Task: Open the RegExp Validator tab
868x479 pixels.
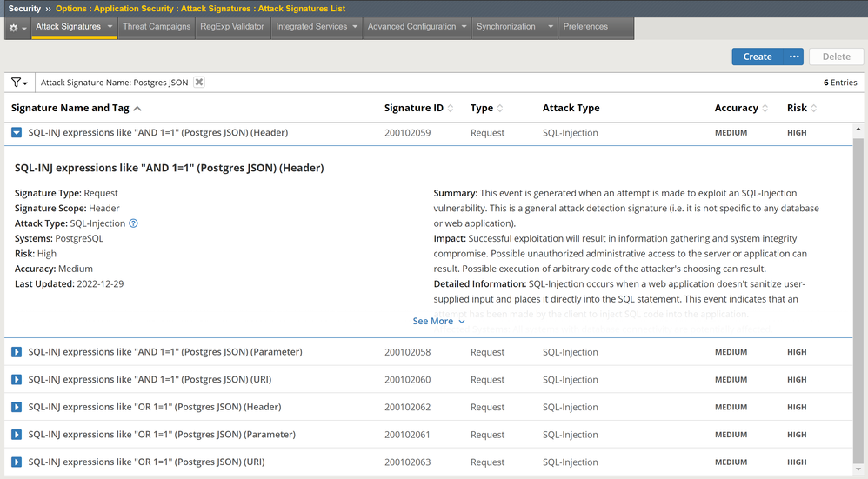Action: coord(231,27)
